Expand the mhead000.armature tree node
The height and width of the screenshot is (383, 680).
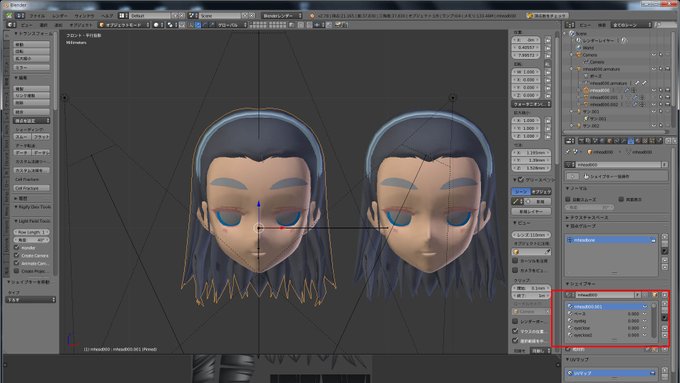[x=572, y=69]
